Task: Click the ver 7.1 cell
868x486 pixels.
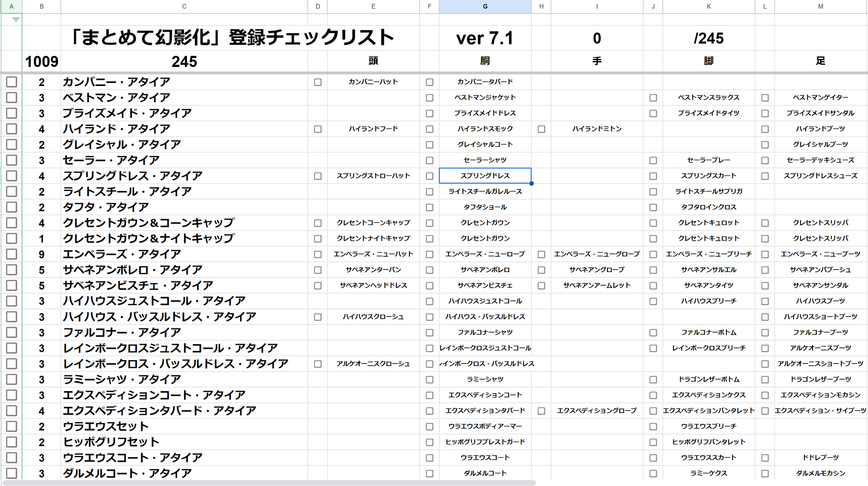Action: point(485,38)
